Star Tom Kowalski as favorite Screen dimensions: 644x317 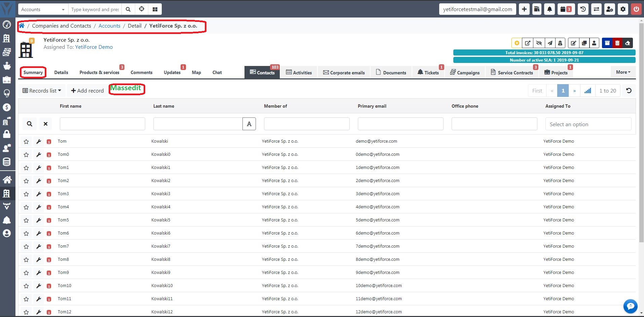(x=26, y=141)
